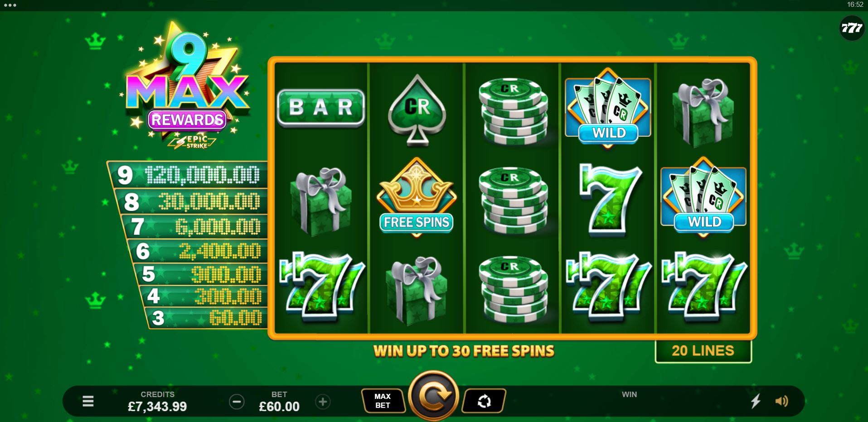Click the single green 7 symbol
This screenshot has width=868, height=422.
click(611, 198)
